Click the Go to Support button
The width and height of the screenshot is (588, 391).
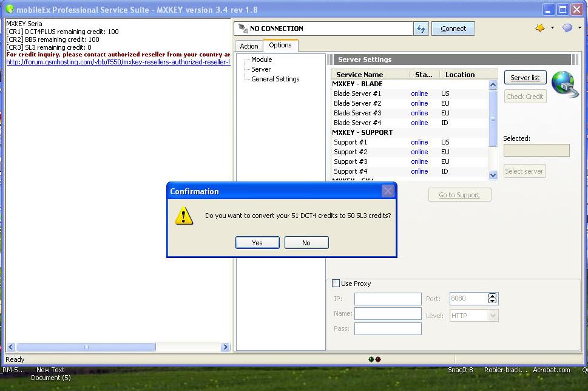(459, 195)
